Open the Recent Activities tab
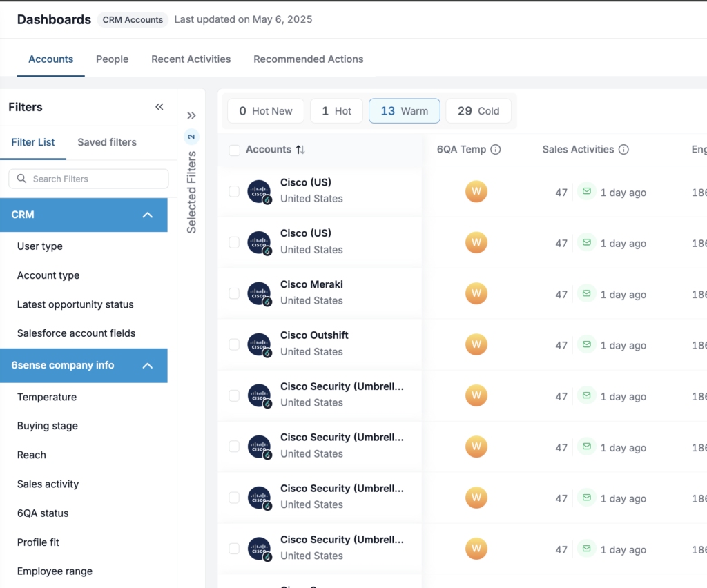Viewport: 707px width, 588px height. [x=191, y=59]
